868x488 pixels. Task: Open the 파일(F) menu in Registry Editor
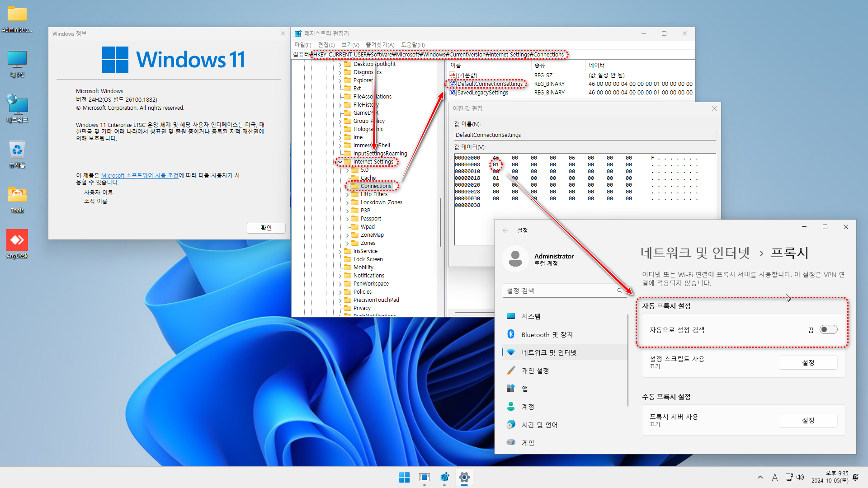coord(302,45)
